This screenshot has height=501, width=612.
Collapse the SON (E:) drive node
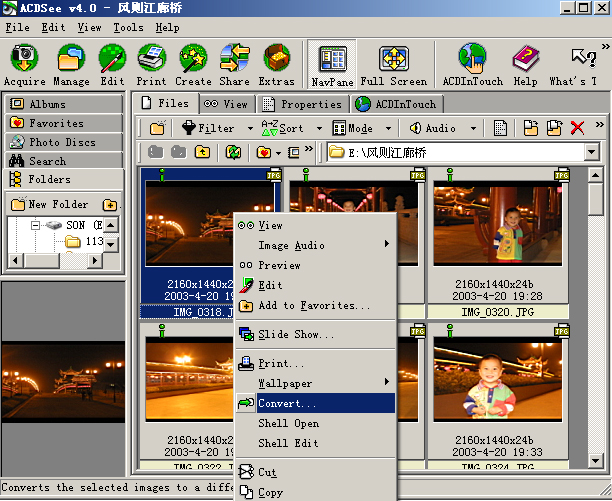pos(35,225)
